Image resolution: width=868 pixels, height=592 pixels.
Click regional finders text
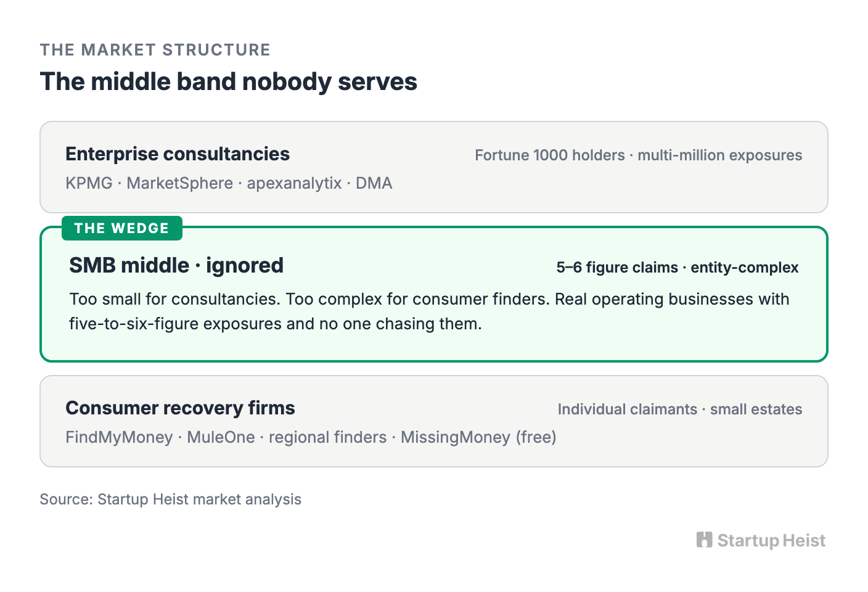(x=328, y=437)
